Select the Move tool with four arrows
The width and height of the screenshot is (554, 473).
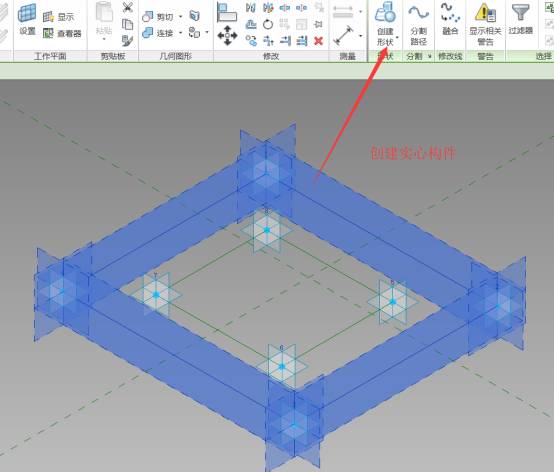click(227, 35)
